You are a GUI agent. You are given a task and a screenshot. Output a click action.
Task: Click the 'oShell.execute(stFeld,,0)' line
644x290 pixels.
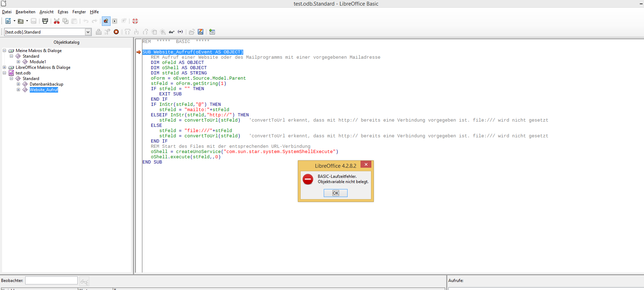point(186,157)
